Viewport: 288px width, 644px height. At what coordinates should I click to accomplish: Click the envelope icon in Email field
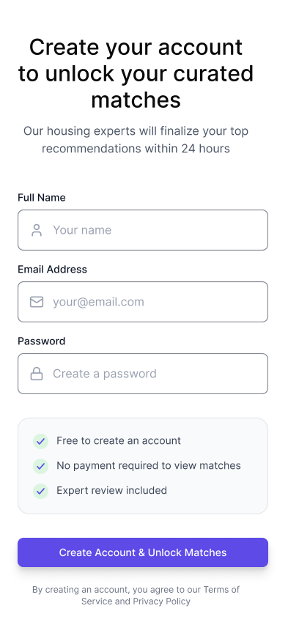[37, 302]
